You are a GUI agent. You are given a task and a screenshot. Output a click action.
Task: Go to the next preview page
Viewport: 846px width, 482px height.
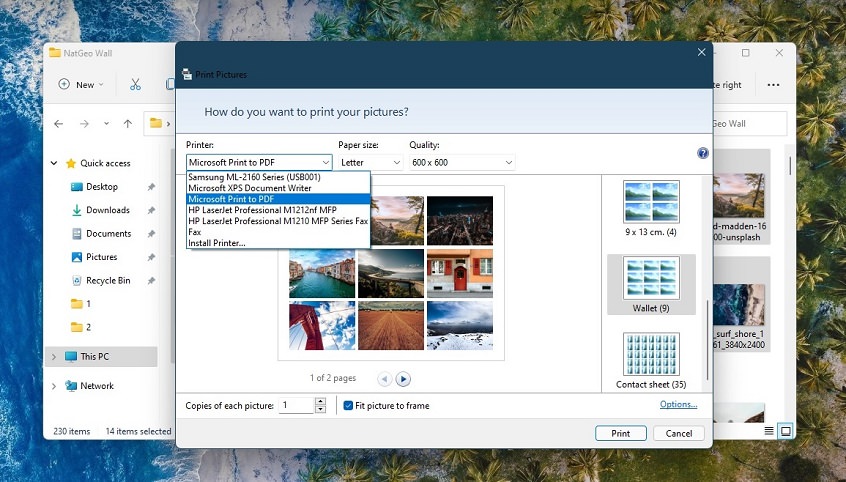[x=403, y=379]
